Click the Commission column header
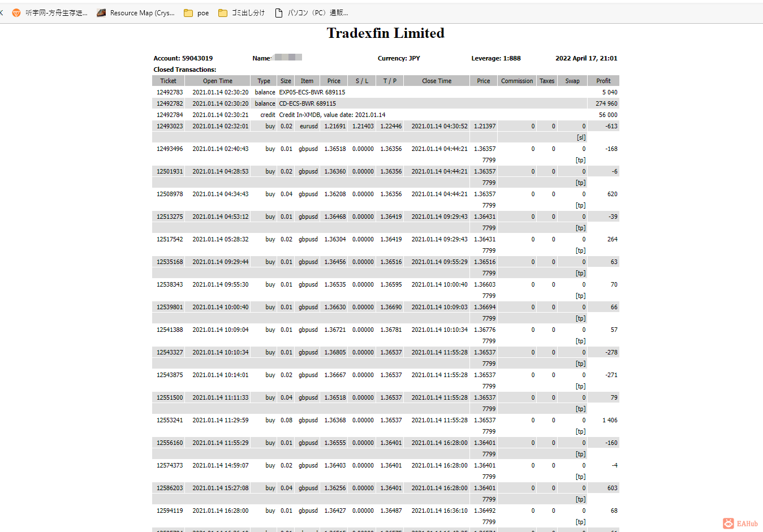Screen dimensions: 763x532 tap(517, 81)
